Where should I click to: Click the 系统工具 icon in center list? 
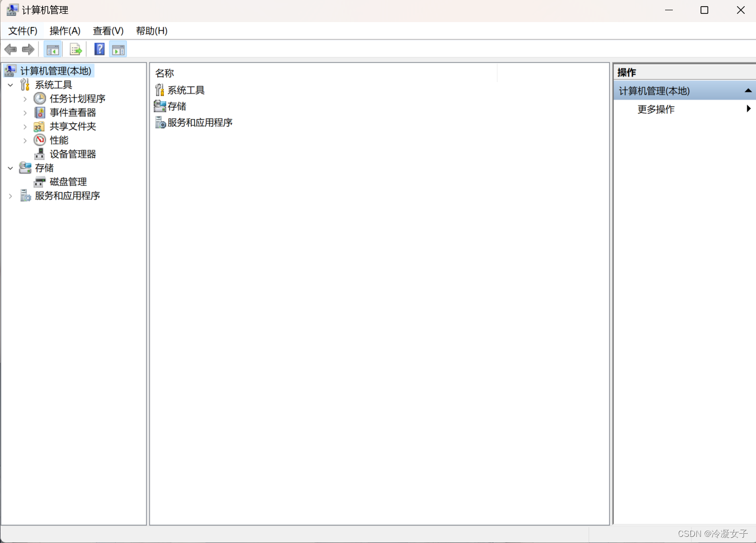[160, 90]
